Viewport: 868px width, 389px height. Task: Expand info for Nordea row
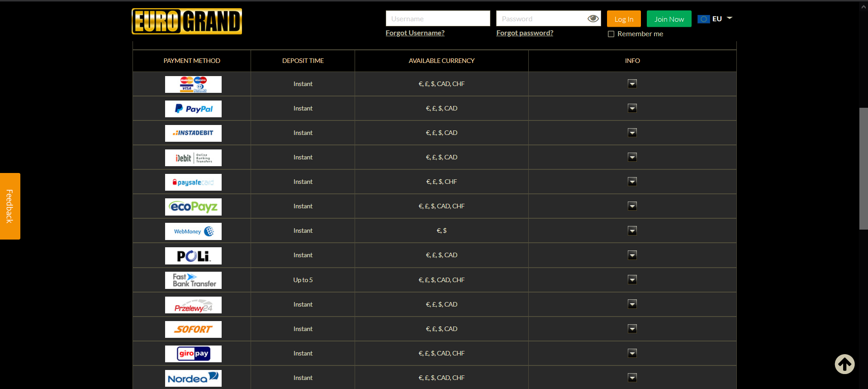[632, 378]
